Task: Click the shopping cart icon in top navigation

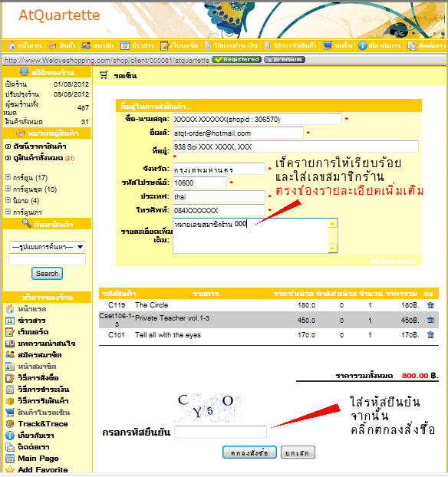Action: [x=328, y=46]
